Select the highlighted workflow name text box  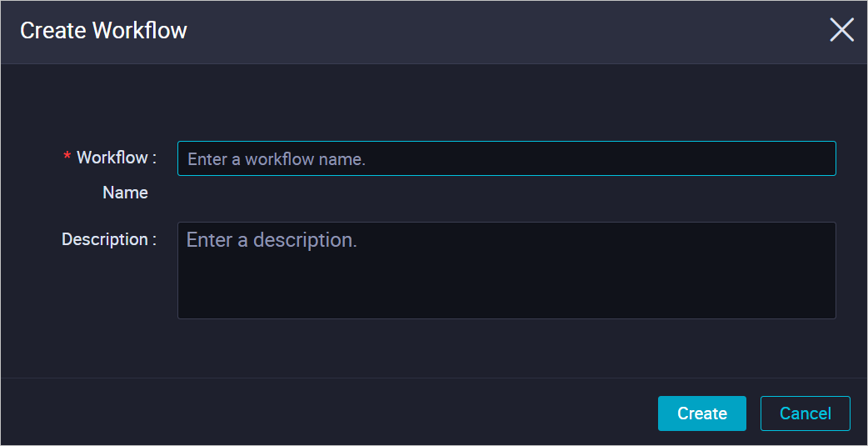pos(506,158)
